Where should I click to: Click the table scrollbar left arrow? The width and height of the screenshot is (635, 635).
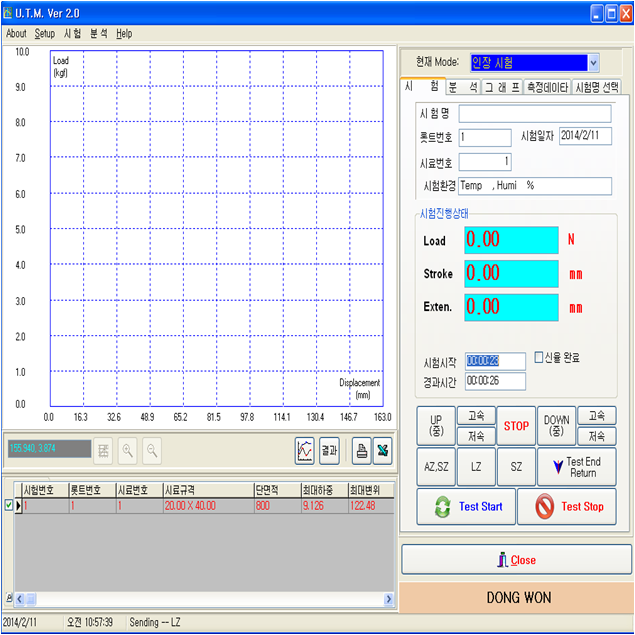(x=19, y=598)
